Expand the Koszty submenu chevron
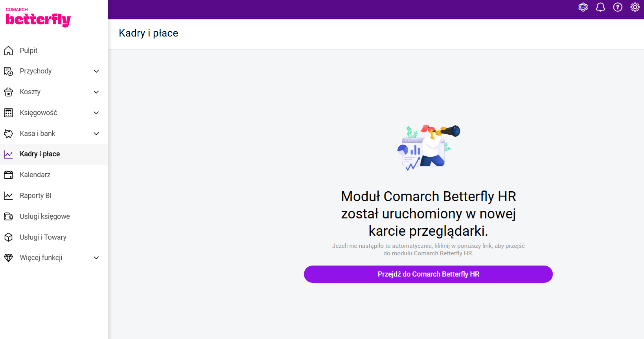644x339 pixels. (96, 92)
